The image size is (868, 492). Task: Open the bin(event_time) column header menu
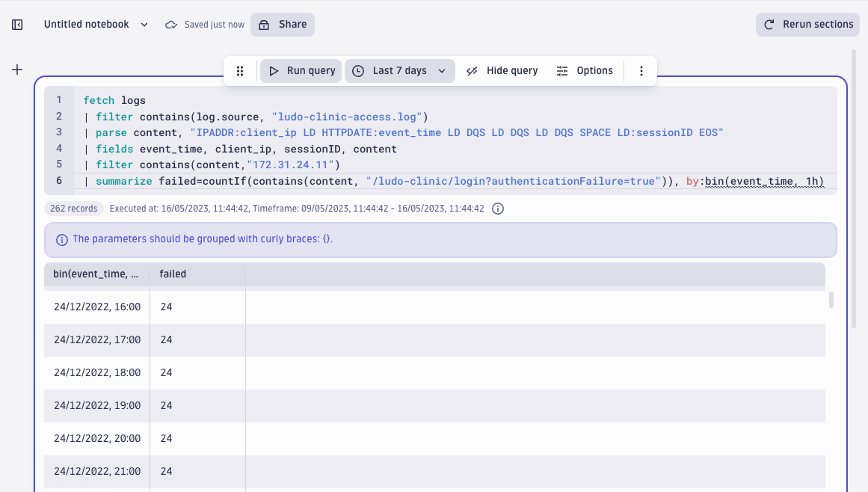pos(96,274)
